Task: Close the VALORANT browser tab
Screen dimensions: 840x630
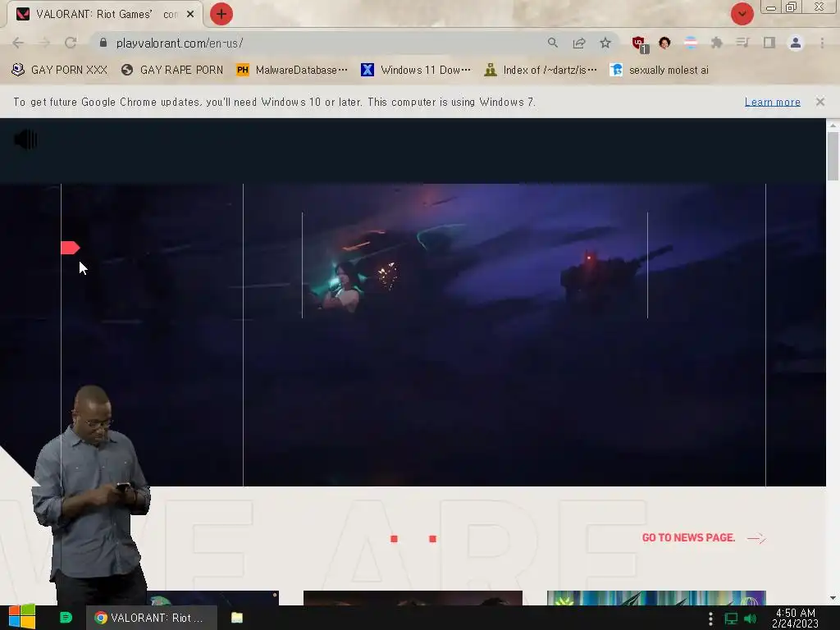Action: (x=190, y=14)
